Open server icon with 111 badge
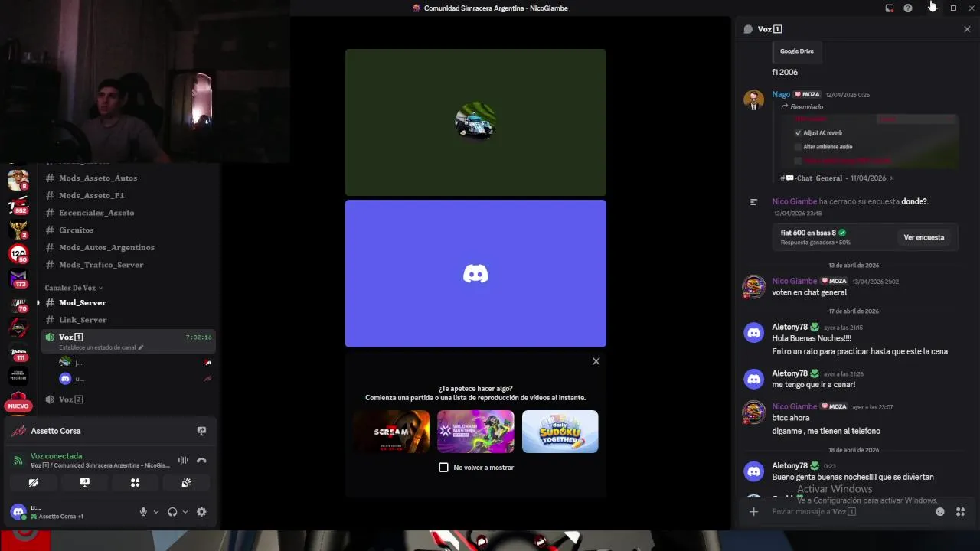This screenshot has height=551, width=980. pyautogui.click(x=18, y=351)
